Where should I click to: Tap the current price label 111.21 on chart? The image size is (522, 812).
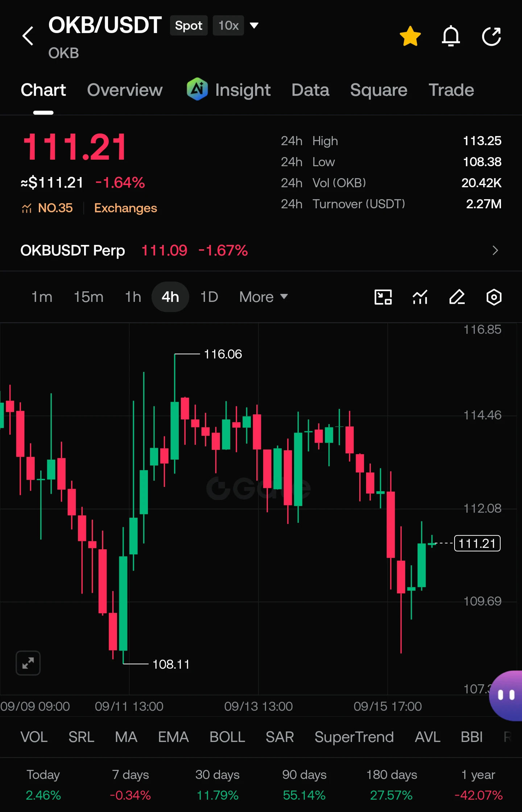click(477, 543)
